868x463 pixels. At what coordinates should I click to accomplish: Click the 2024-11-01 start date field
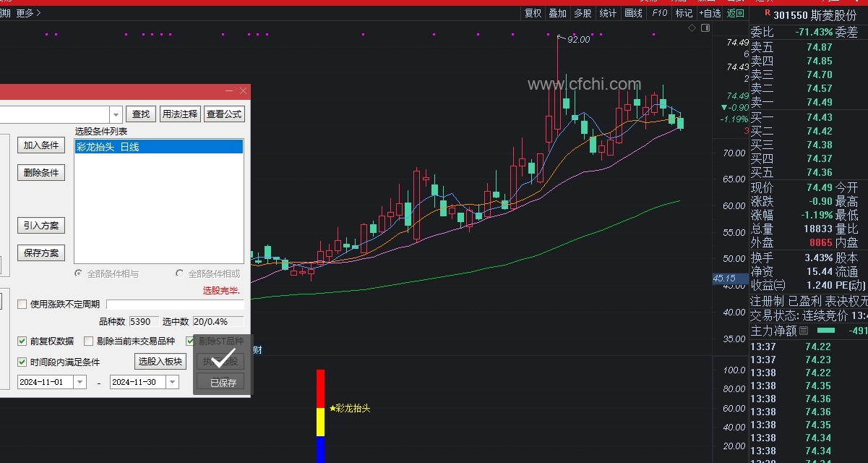45,382
